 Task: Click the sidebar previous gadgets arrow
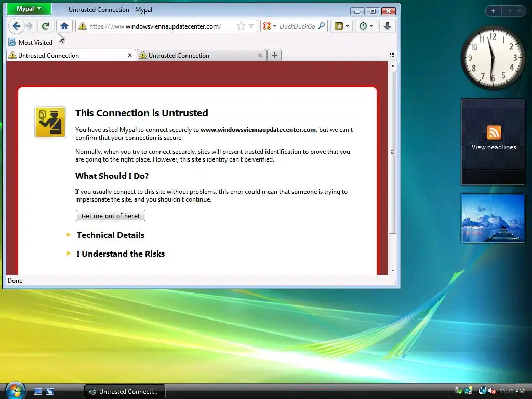509,11
